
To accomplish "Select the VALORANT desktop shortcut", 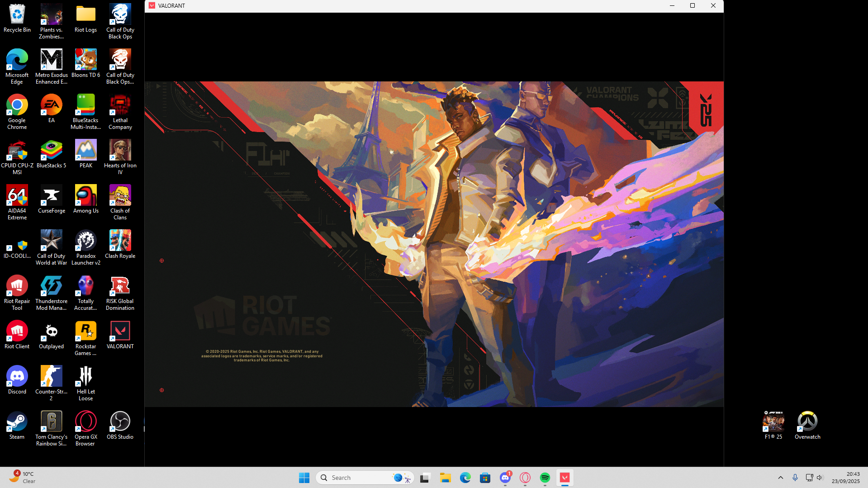I will point(120,336).
